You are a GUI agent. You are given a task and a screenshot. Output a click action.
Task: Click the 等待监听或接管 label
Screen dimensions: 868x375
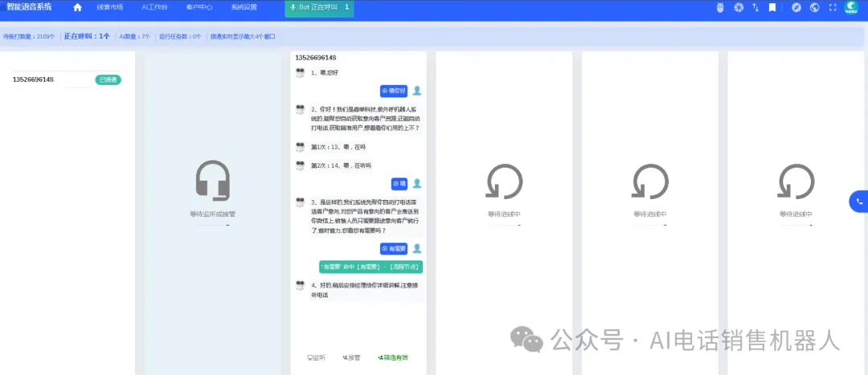pyautogui.click(x=212, y=214)
